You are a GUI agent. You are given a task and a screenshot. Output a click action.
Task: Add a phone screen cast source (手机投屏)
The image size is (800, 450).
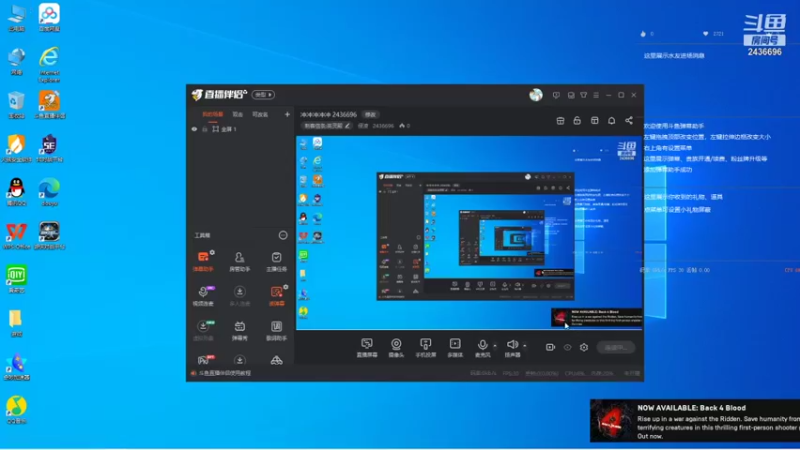point(426,347)
